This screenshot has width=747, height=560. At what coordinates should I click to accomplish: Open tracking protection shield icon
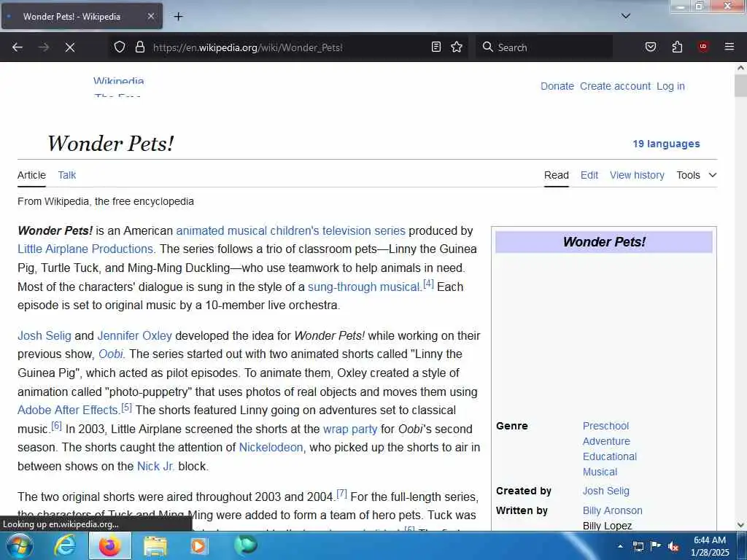tap(120, 47)
